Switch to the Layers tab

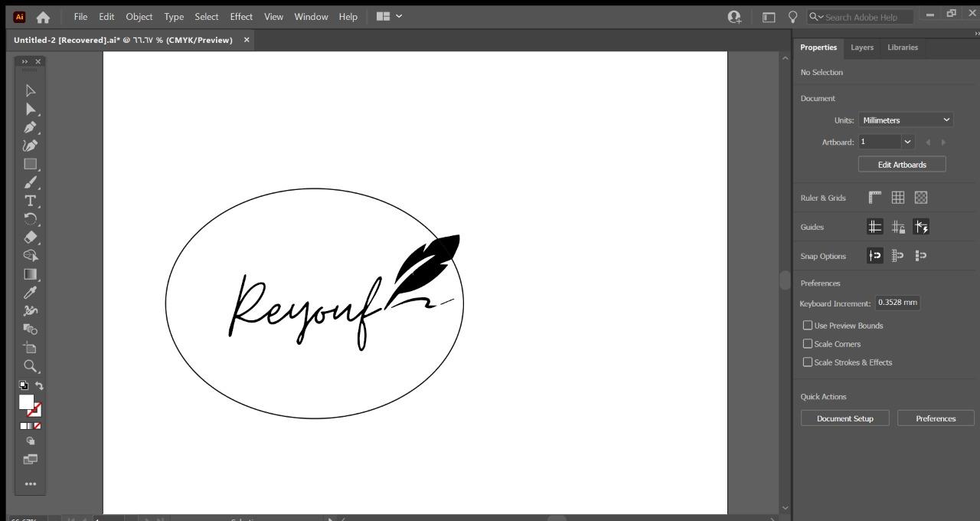[862, 48]
